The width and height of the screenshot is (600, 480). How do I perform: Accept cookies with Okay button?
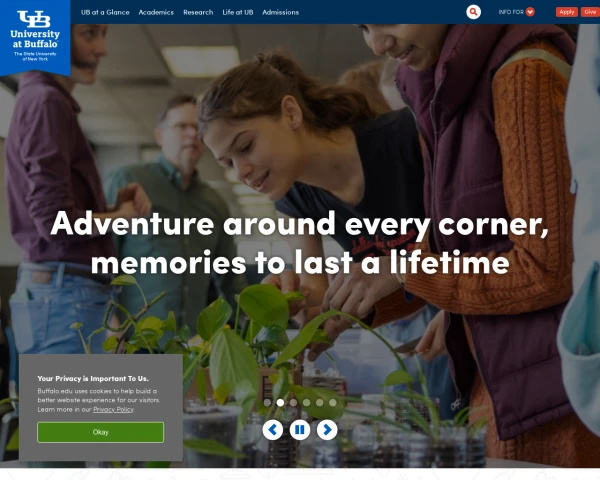tap(101, 432)
